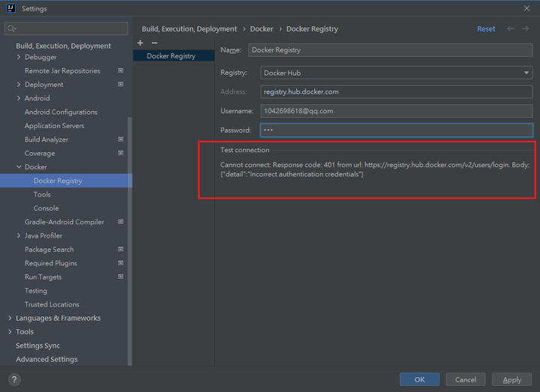The height and width of the screenshot is (392, 540).
Task: Click the project-level icon next to Build Analyzer
Action: coord(121,139)
